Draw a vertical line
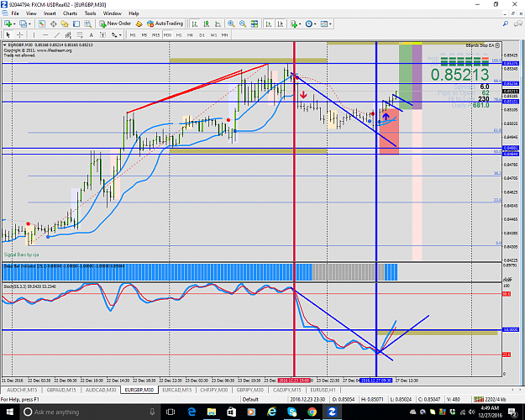This screenshot has height=420, width=525. coord(34,34)
